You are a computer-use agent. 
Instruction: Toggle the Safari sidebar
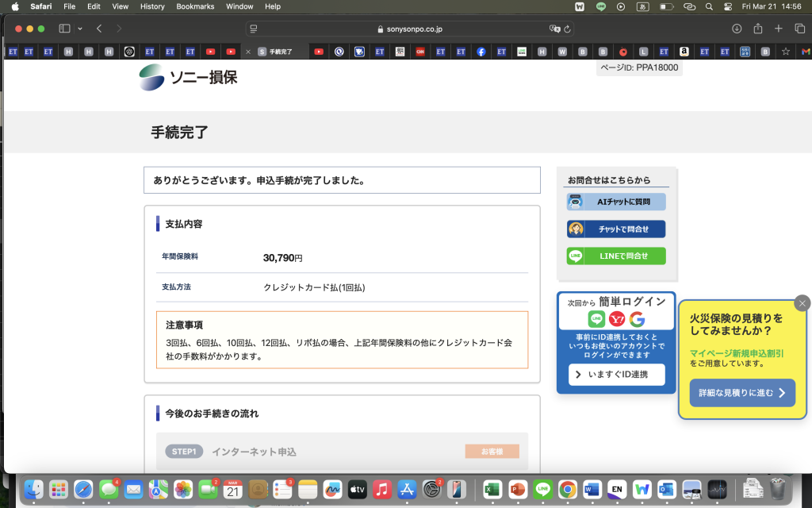[64, 29]
